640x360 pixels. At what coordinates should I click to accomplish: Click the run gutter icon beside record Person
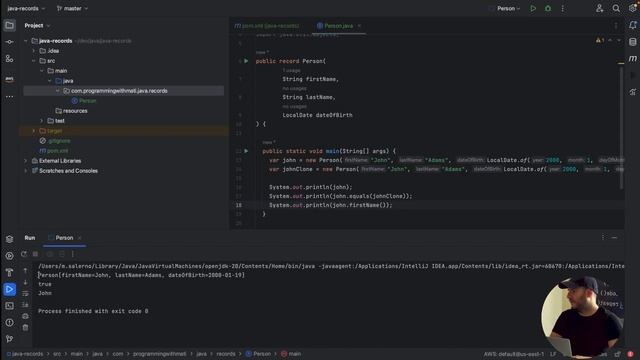point(246,61)
